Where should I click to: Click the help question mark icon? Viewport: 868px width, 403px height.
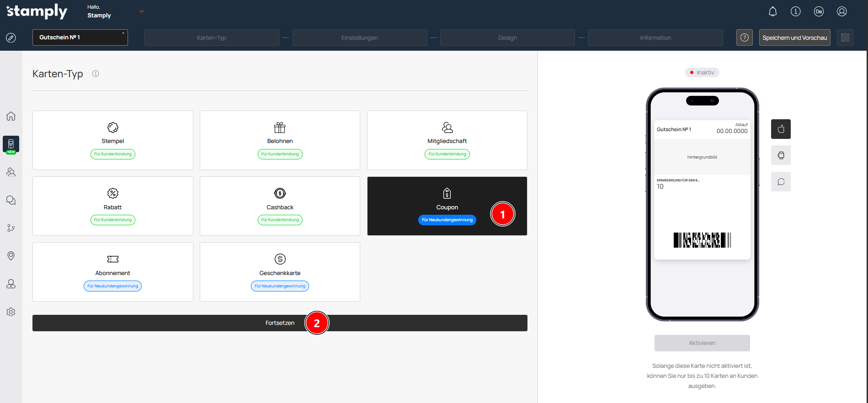pos(744,37)
